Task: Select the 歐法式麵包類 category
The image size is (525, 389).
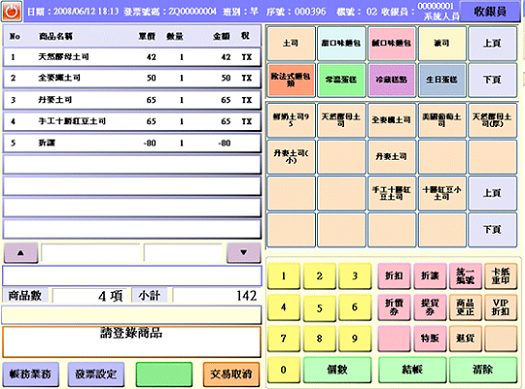Action: (291, 80)
